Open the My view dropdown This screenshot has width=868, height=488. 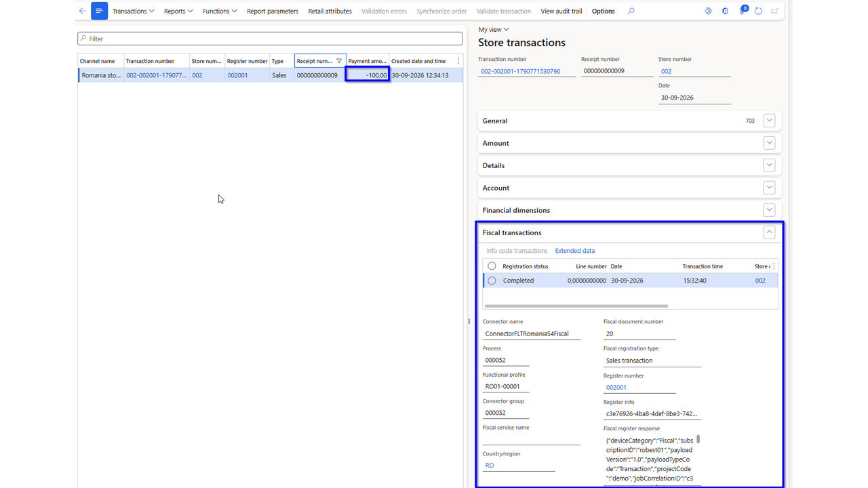pyautogui.click(x=494, y=29)
